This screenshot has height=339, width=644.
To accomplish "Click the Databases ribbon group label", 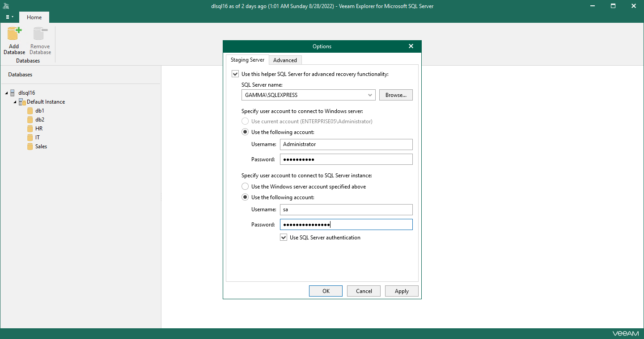I will 28,61.
